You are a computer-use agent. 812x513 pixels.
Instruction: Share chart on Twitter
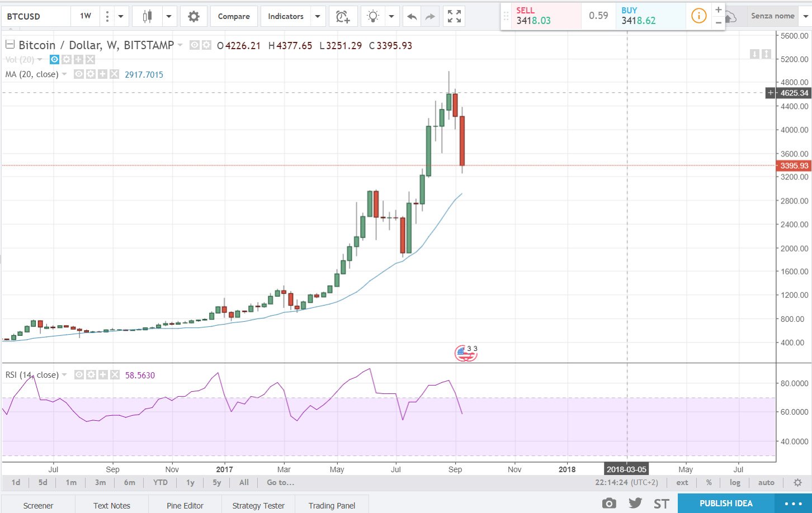[x=635, y=503]
